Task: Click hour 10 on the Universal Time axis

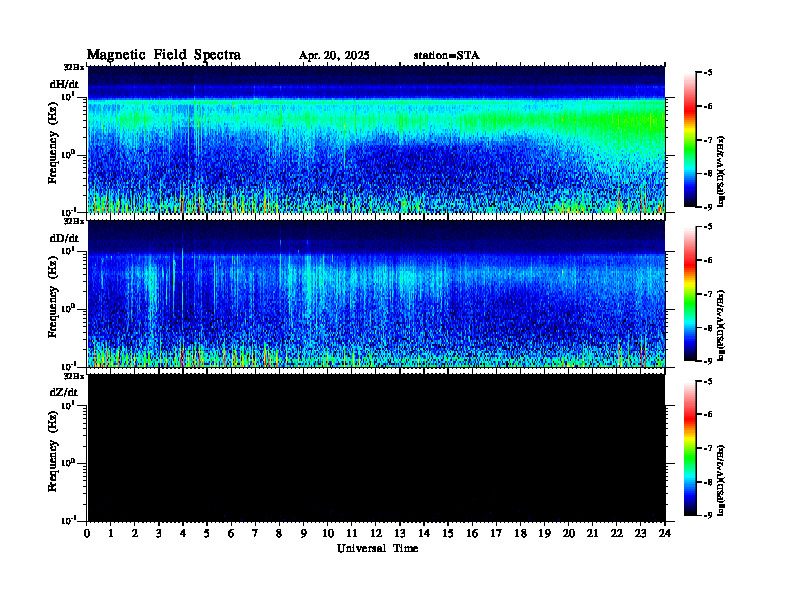Action: coord(328,533)
